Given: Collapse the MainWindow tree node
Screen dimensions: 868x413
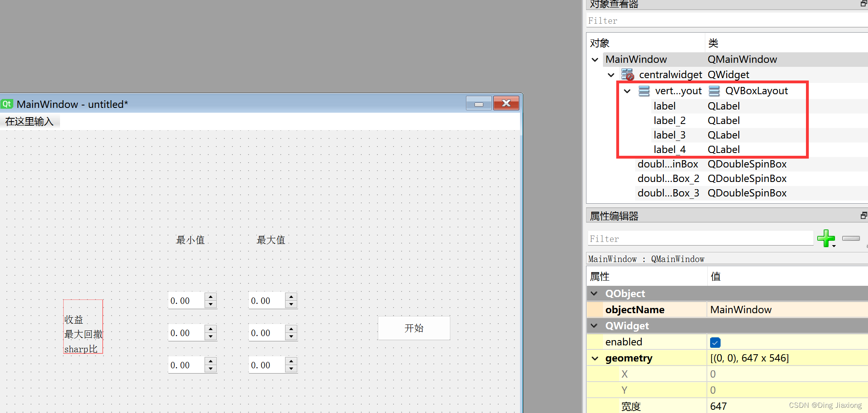Looking at the screenshot, I should pos(595,60).
